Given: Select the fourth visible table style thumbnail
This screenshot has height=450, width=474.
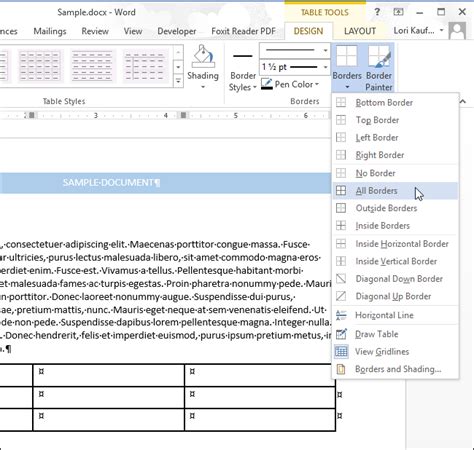Looking at the screenshot, I should [x=145, y=66].
